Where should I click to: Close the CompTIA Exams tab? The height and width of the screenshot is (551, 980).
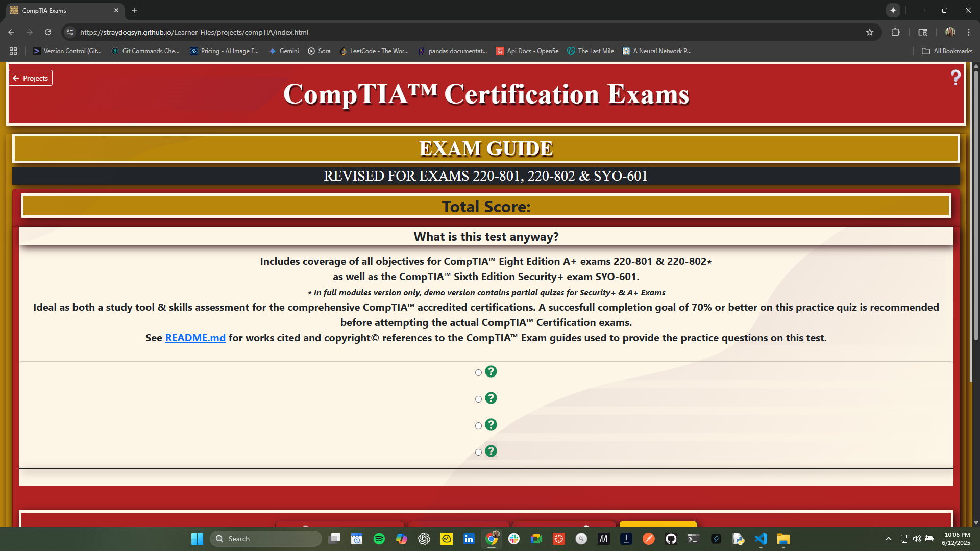pyautogui.click(x=116, y=10)
